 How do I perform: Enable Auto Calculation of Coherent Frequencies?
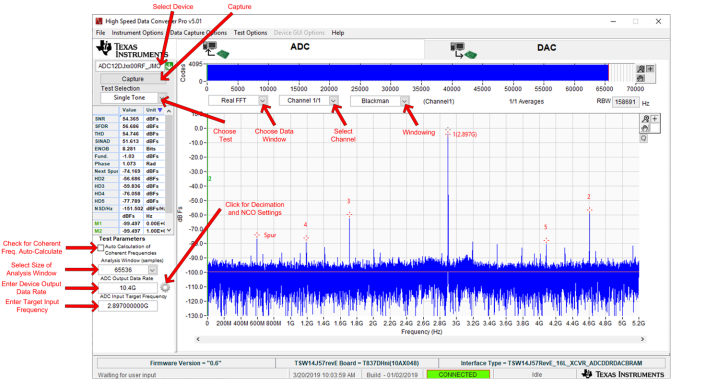tap(100, 247)
